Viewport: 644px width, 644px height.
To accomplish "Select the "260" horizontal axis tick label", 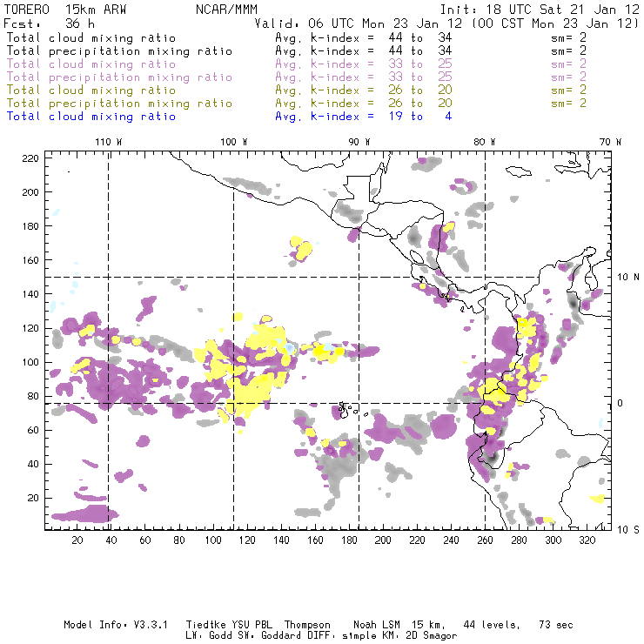I will click(485, 540).
